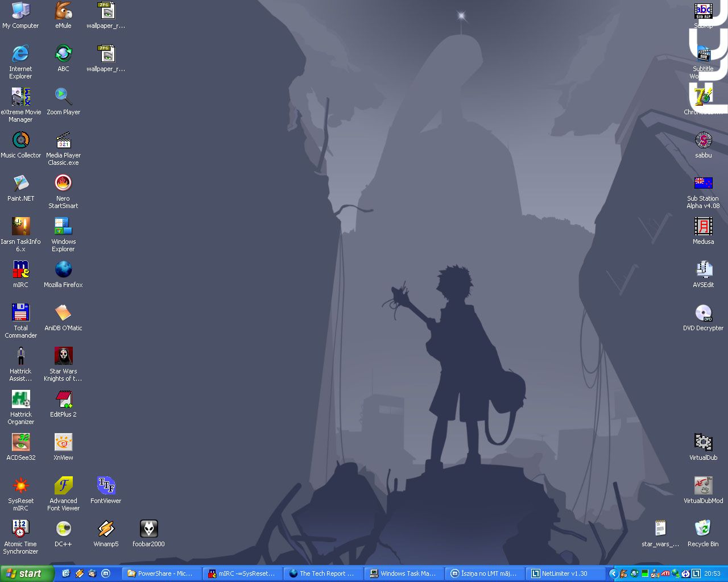Select the ABC desktop icon
Screen dimensions: 728x582
coord(63,59)
